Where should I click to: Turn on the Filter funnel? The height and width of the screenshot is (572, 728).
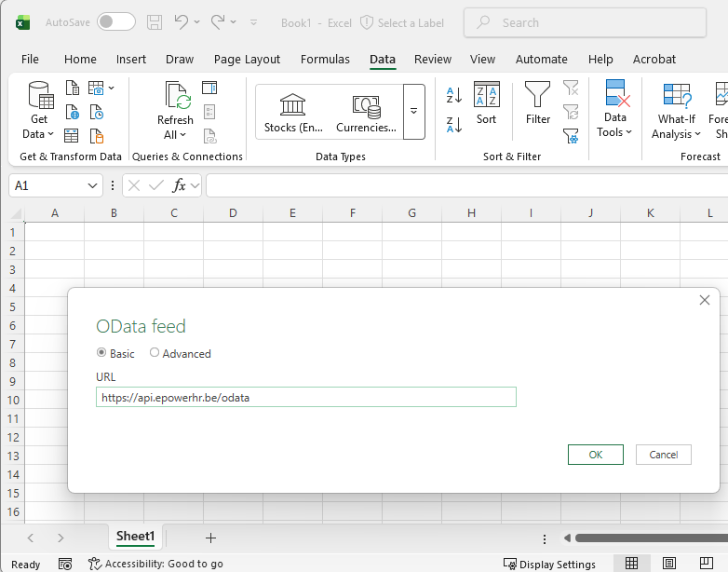[538, 102]
